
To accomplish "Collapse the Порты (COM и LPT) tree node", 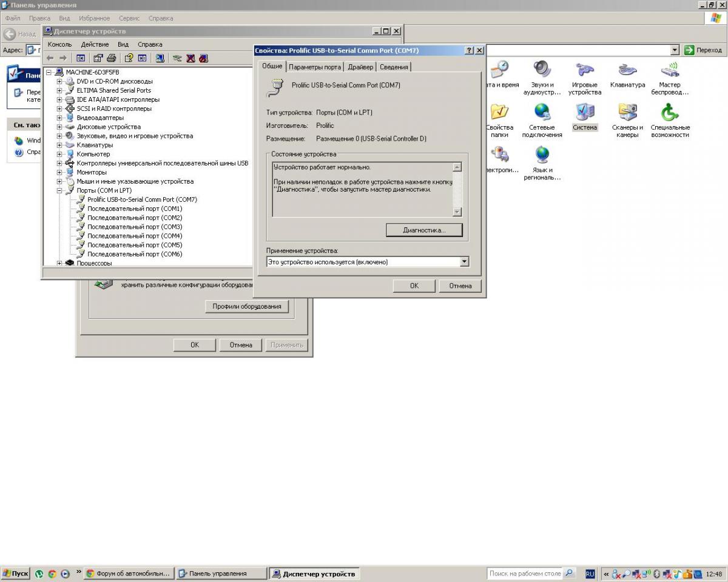I will [x=59, y=190].
